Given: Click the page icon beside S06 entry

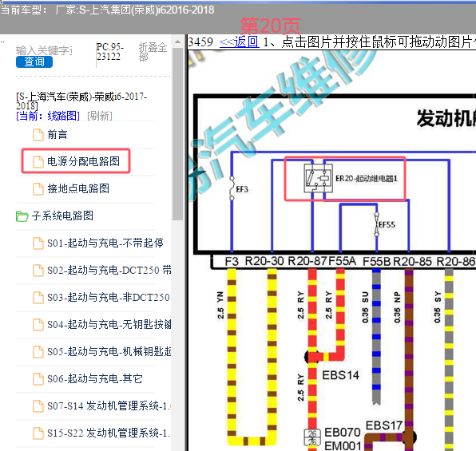Looking at the screenshot, I should pos(38,379).
